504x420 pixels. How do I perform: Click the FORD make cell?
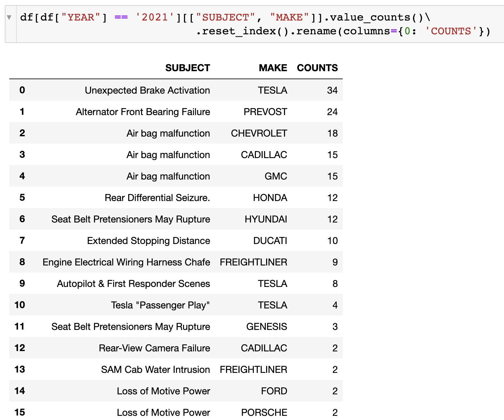[274, 391]
